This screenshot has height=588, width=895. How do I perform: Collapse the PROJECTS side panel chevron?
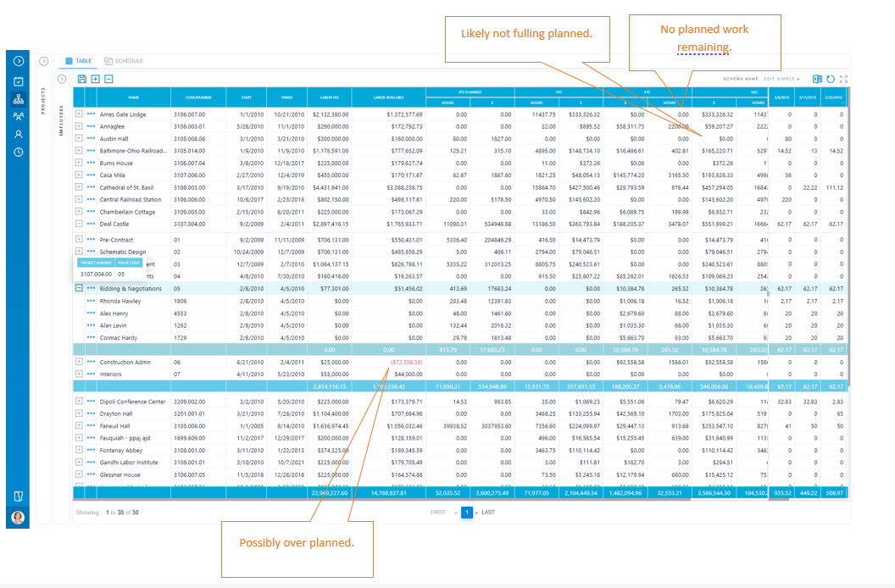pos(44,61)
